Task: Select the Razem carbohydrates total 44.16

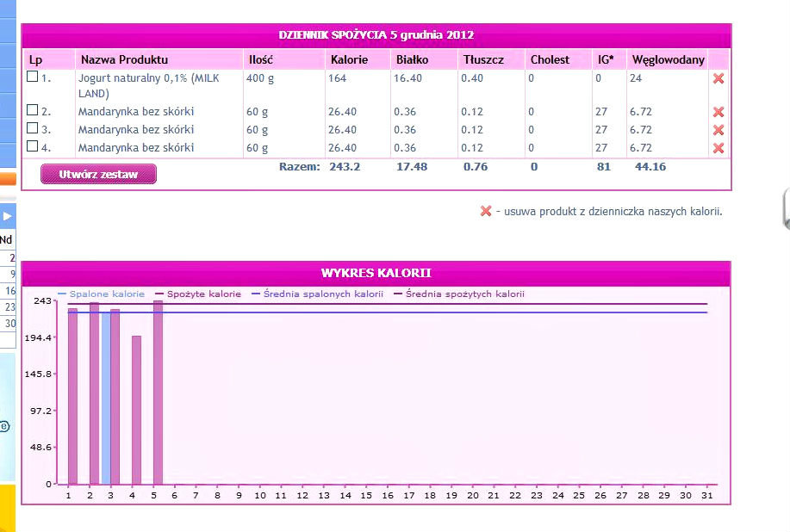Action: pyautogui.click(x=650, y=167)
